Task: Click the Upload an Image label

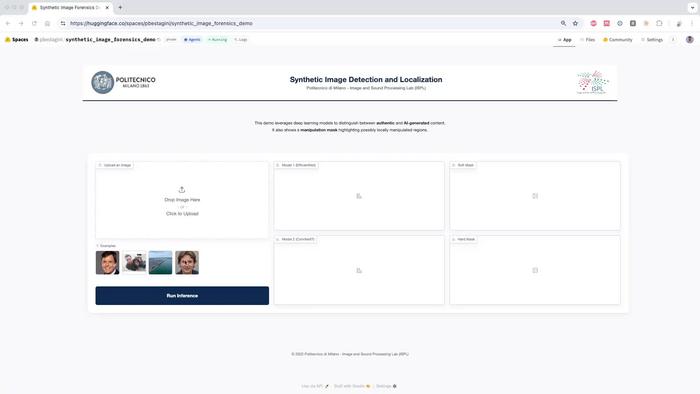Action: tap(114, 165)
